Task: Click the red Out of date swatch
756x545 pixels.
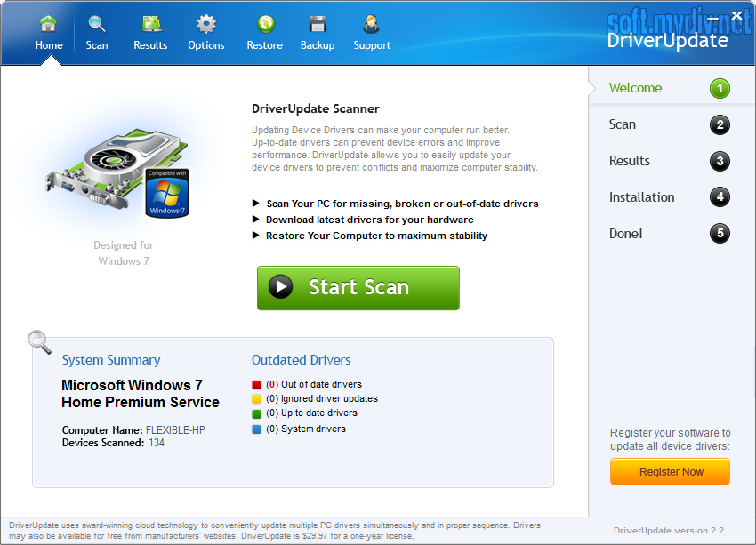Action: pyautogui.click(x=256, y=385)
